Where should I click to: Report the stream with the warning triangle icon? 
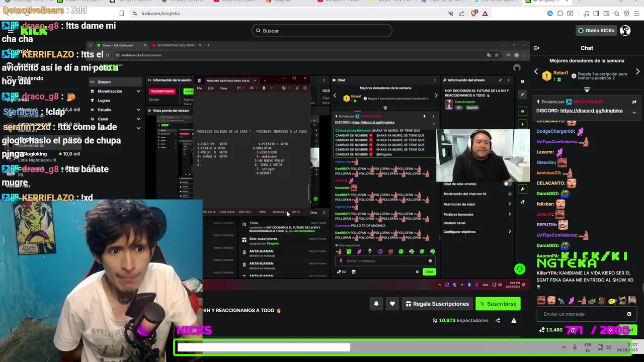pos(514,320)
